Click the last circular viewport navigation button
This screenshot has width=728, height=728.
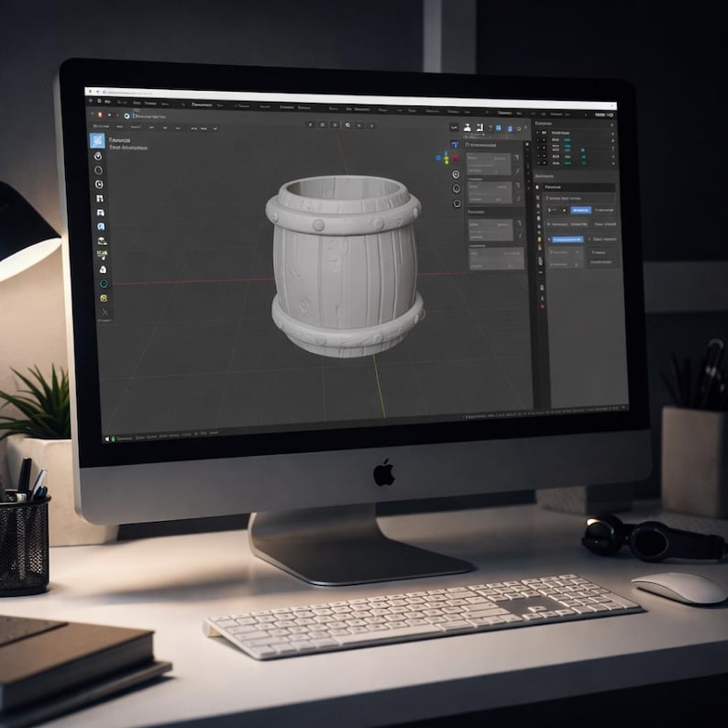tap(458, 204)
